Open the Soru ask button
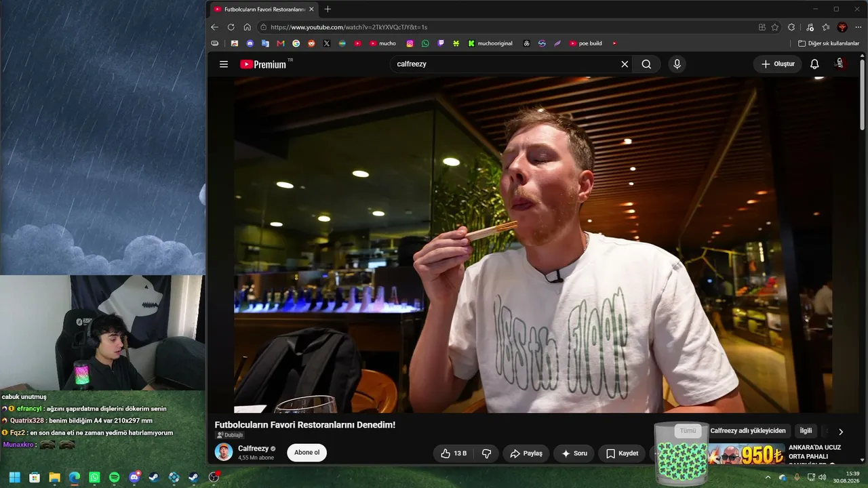Image resolution: width=868 pixels, height=488 pixels. pyautogui.click(x=574, y=453)
